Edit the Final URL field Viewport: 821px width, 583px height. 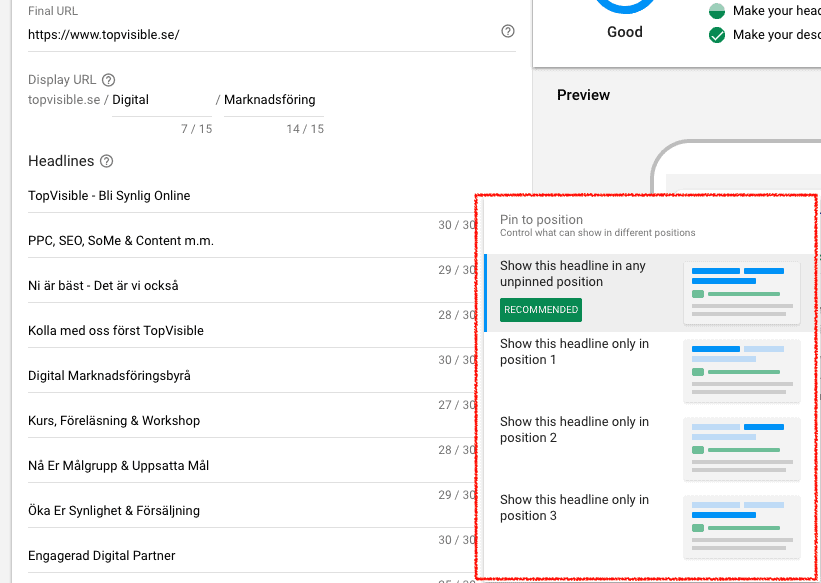tap(272, 35)
